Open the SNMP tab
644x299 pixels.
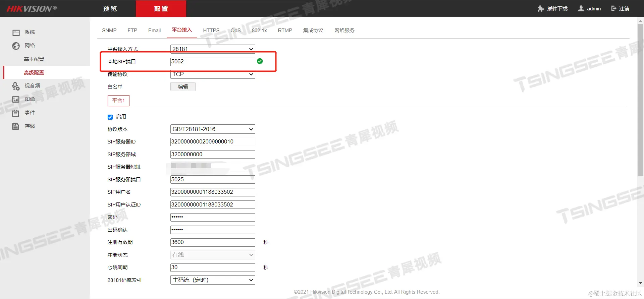(109, 31)
